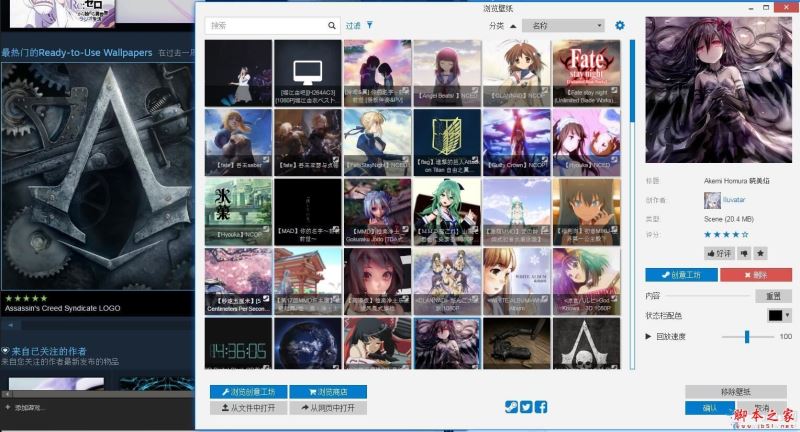
Task: Click the blue 创意工坊 workshop button
Action: coord(682,275)
